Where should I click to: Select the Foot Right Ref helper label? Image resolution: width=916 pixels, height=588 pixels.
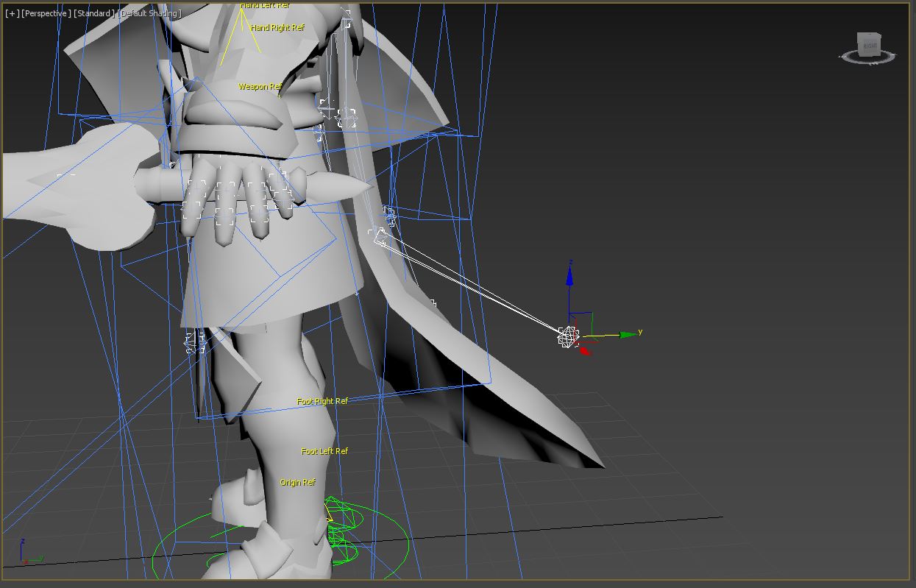pos(322,402)
